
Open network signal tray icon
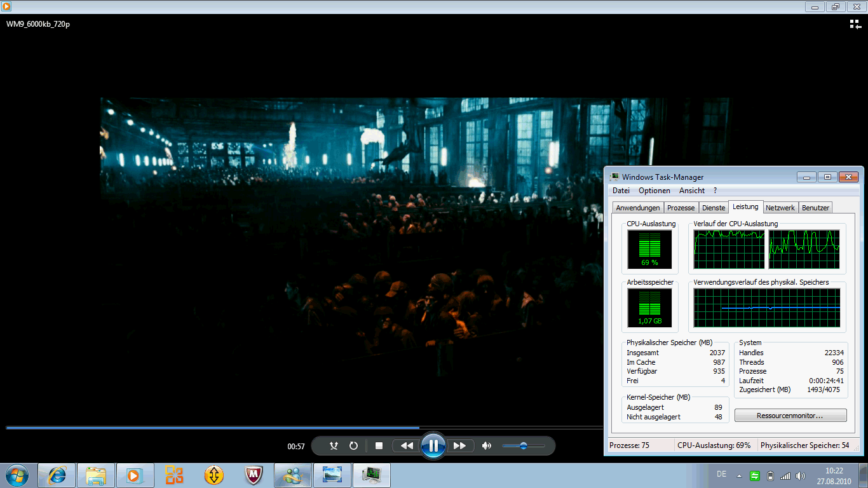pyautogui.click(x=785, y=475)
